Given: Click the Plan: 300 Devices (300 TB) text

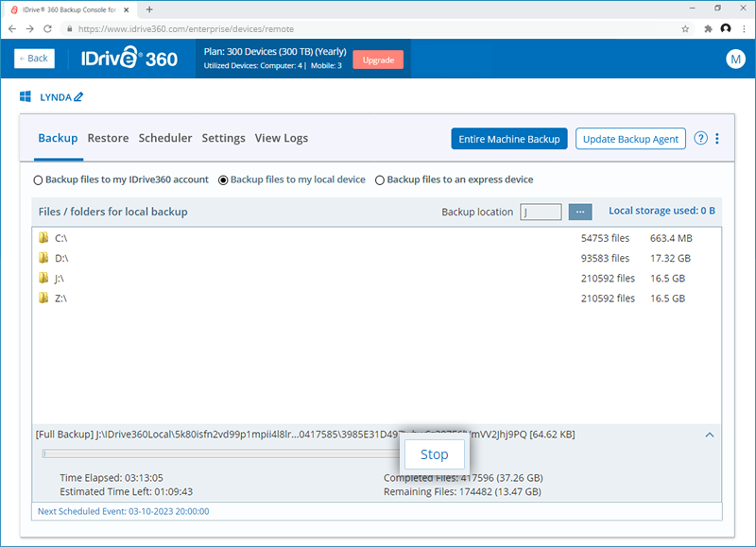Looking at the screenshot, I should tap(275, 52).
